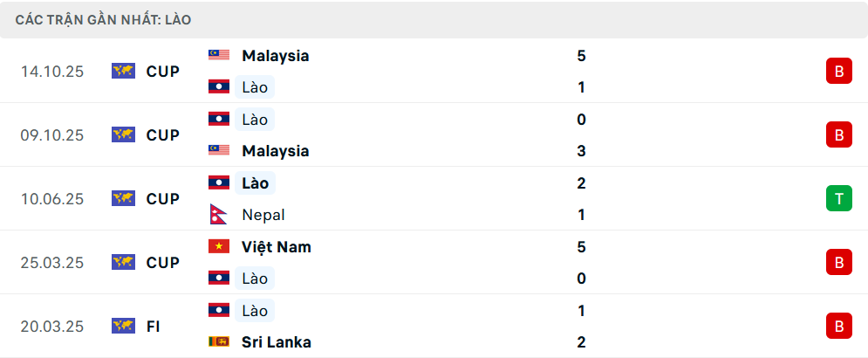Click the competition icon next to FI
The image size is (868, 358).
[x=123, y=326]
